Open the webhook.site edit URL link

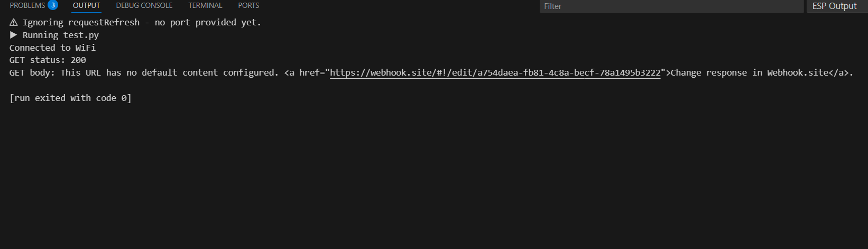tap(495, 73)
